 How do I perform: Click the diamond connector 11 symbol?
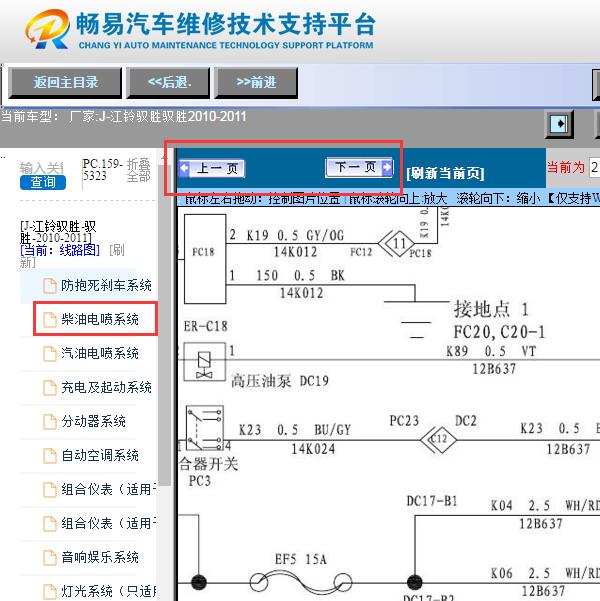click(x=397, y=243)
